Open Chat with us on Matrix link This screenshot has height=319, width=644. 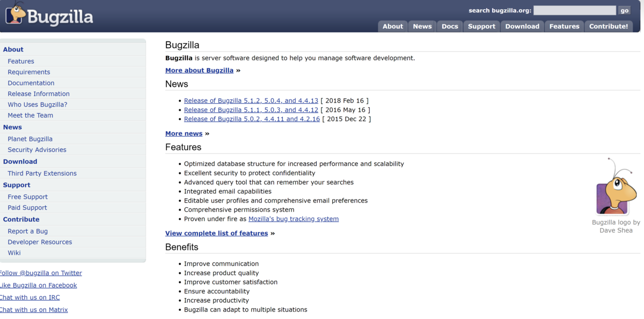click(34, 310)
